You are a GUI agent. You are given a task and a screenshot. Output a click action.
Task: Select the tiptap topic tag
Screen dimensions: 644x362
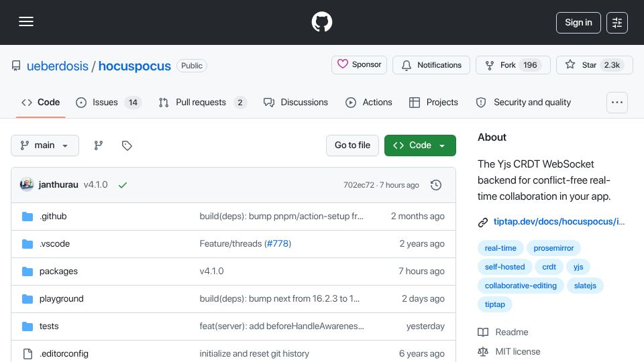(x=494, y=304)
